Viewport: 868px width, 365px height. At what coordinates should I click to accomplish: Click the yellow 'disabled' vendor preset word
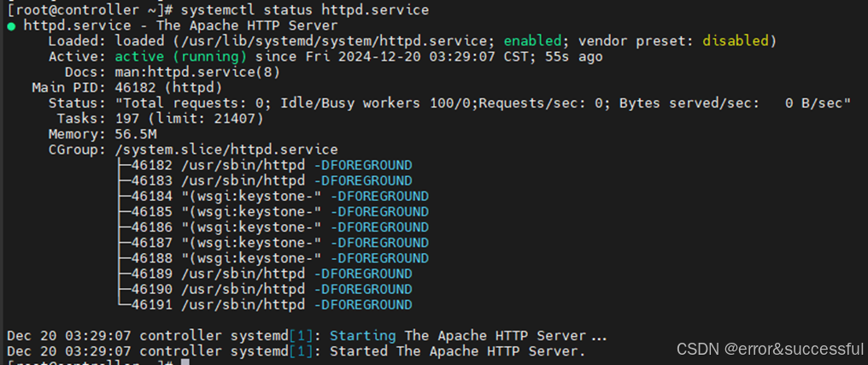(736, 41)
